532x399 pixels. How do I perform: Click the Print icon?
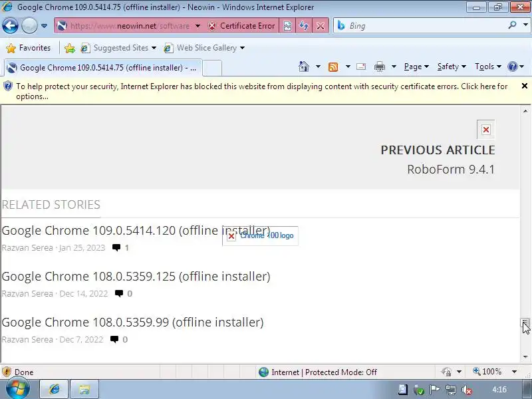click(379, 67)
